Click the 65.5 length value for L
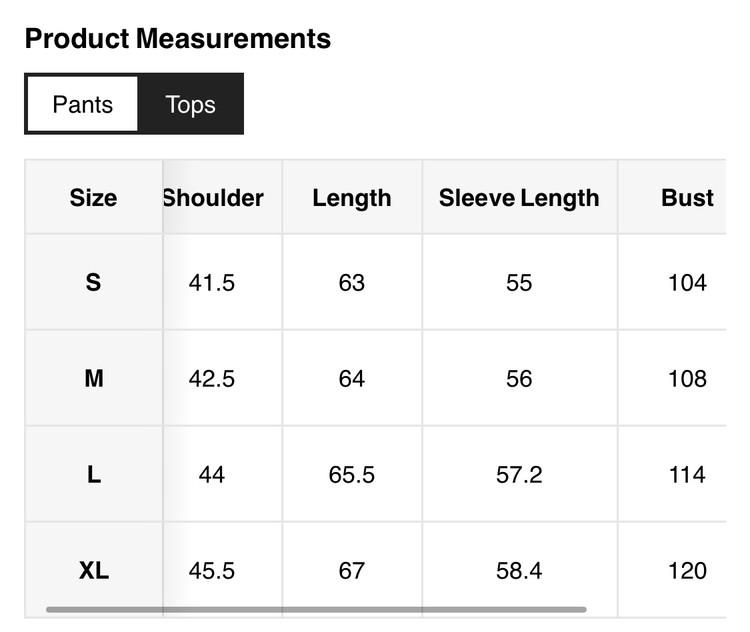 pos(352,475)
